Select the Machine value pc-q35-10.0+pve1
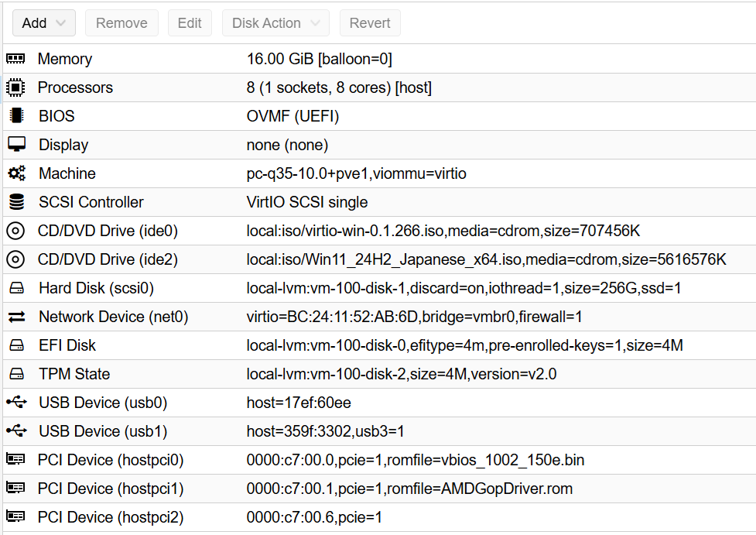 coord(308,173)
